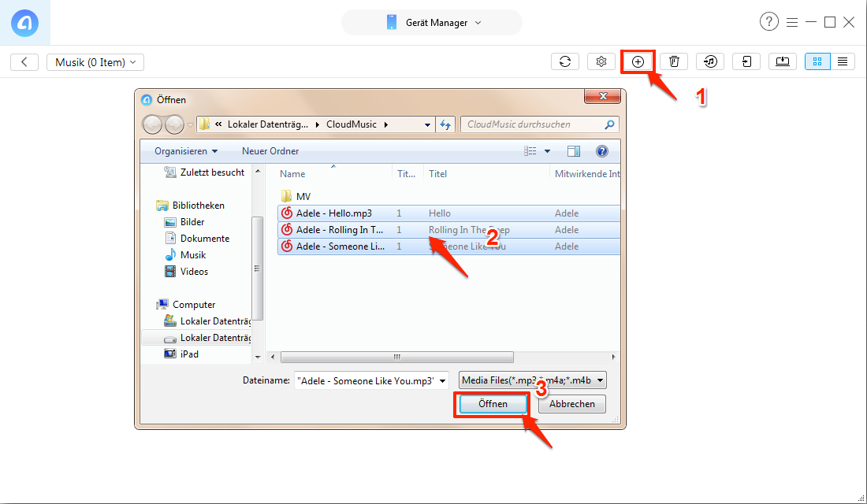Sort by Mitwirkende Interpreten column

click(586, 173)
